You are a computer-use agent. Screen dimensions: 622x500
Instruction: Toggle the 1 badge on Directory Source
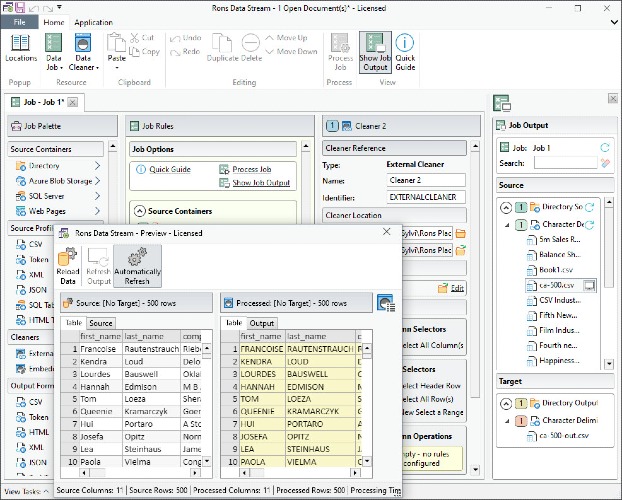click(521, 207)
